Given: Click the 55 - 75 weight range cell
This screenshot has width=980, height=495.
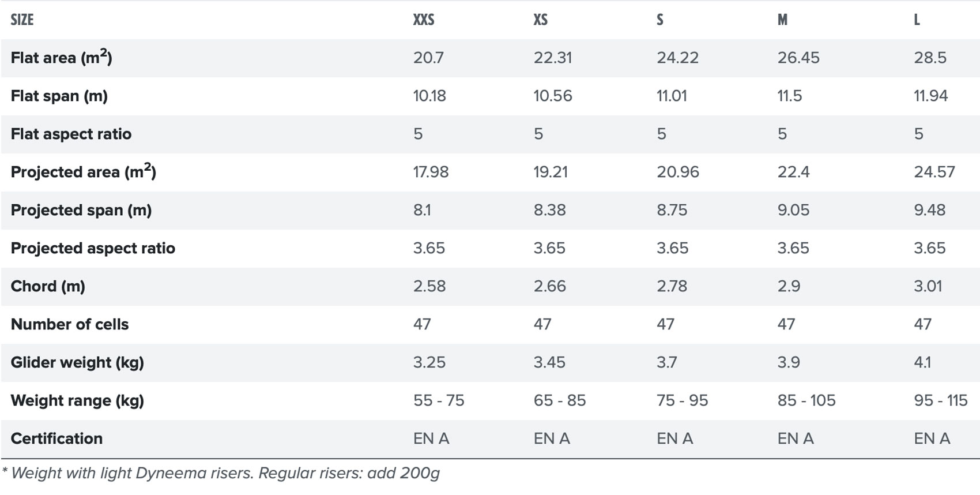Looking at the screenshot, I should (x=439, y=400).
